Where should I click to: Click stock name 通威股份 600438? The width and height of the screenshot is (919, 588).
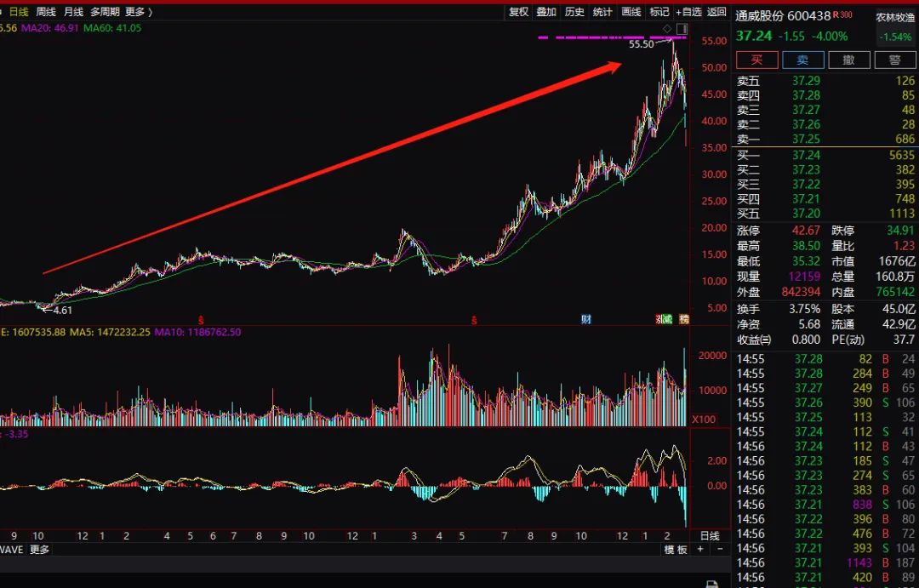click(783, 16)
